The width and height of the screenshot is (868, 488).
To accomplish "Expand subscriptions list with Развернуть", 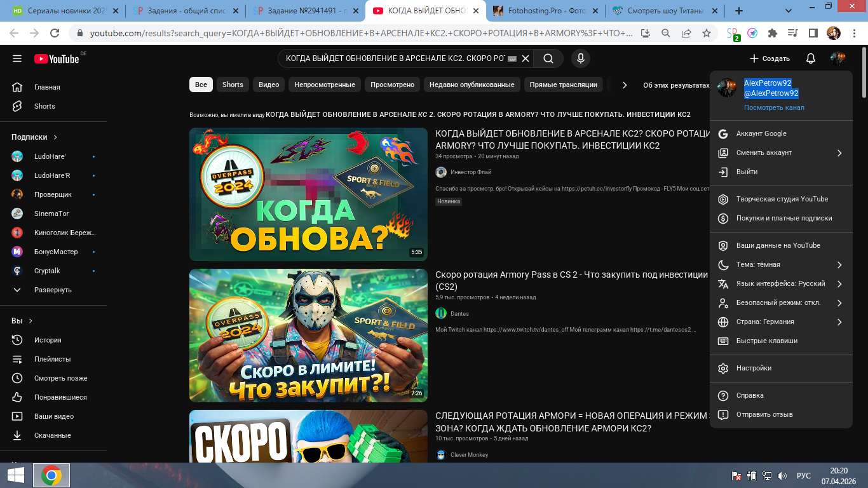I will pos(53,290).
